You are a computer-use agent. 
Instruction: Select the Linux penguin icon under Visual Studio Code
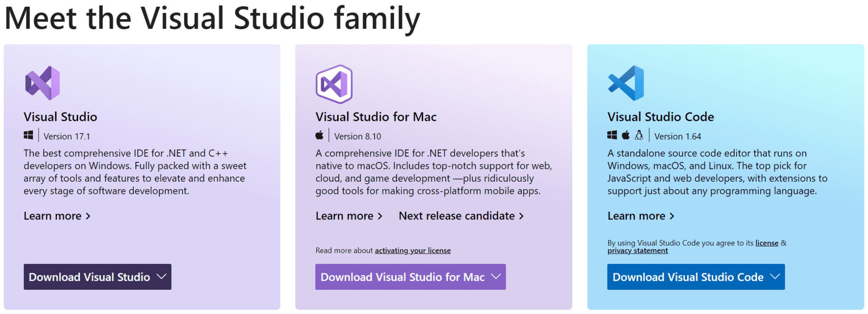click(639, 135)
